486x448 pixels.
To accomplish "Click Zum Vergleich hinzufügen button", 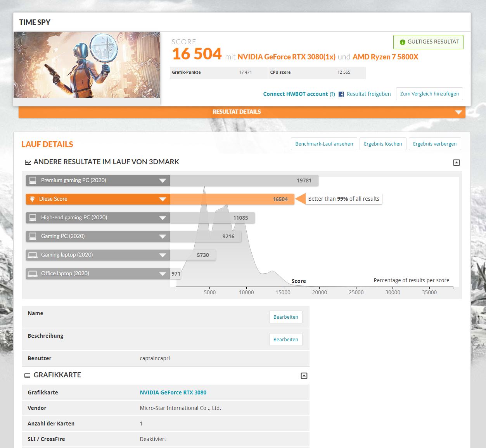I will pos(429,94).
